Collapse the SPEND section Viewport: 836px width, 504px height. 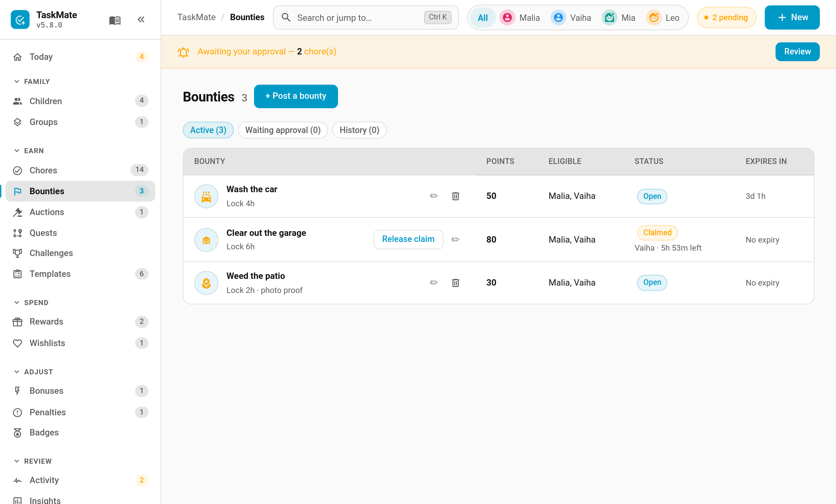click(31, 302)
